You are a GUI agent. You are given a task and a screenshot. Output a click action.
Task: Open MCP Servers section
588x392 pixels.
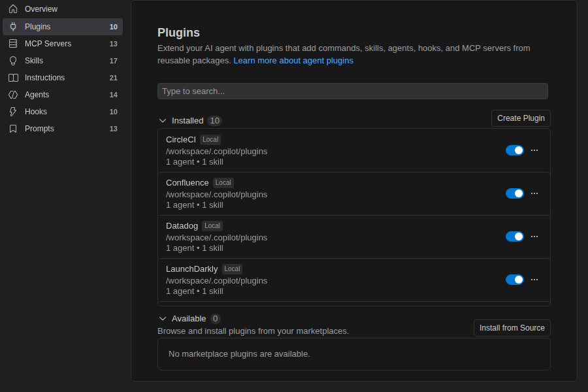click(63, 44)
